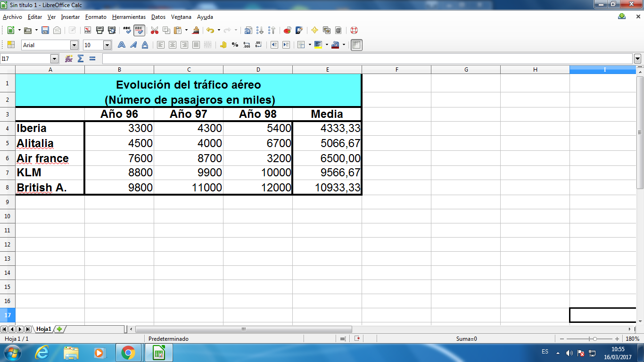
Task: Center cell text horizontally
Action: pyautogui.click(x=173, y=45)
